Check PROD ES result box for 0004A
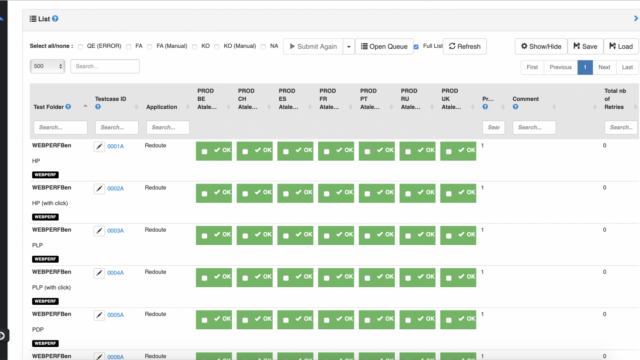Viewport: 640px width, 360px height. coord(286,278)
